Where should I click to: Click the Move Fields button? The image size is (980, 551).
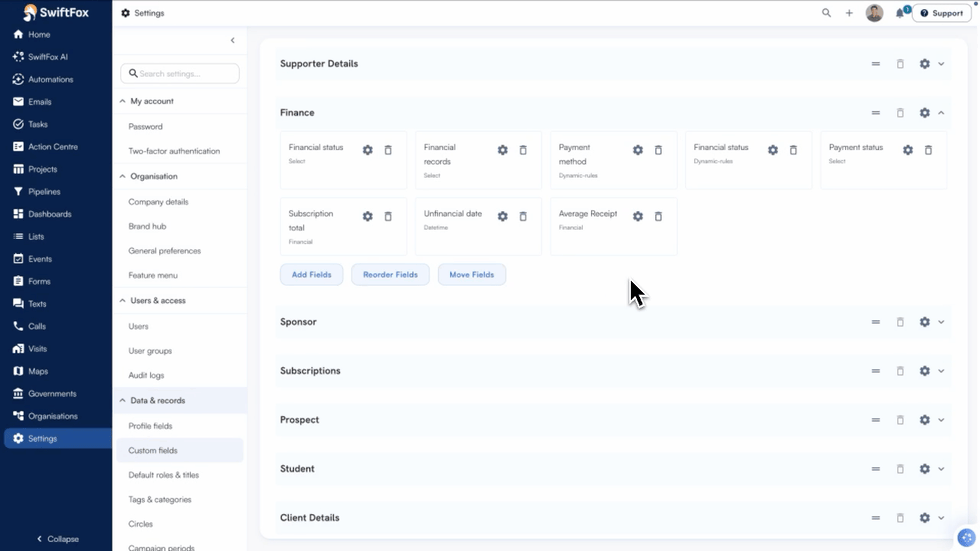click(x=472, y=275)
